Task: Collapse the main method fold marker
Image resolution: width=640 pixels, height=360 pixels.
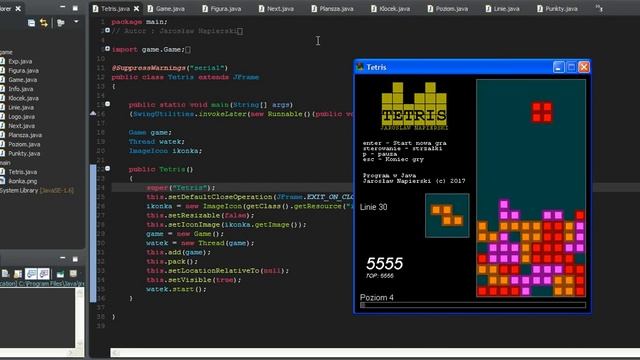Action: click(107, 104)
